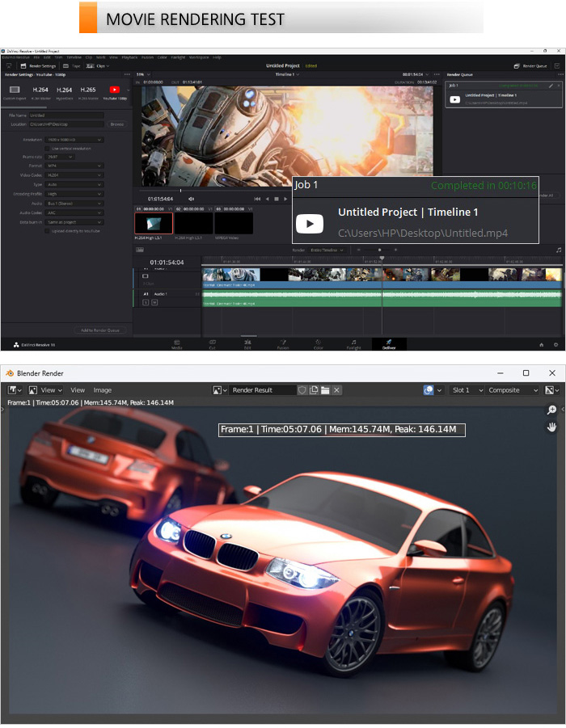Screen dimensions: 566x728
Task: Click the Tape toolbar button
Action: (x=72, y=66)
